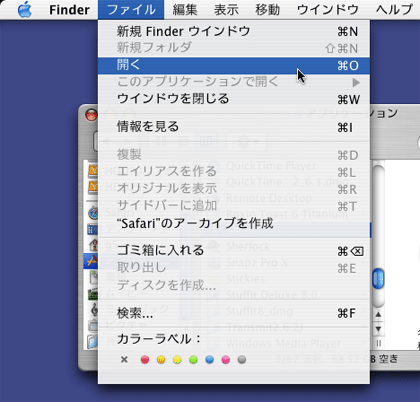Open the Apple menu
This screenshot has height=402, width=420.
click(25, 9)
